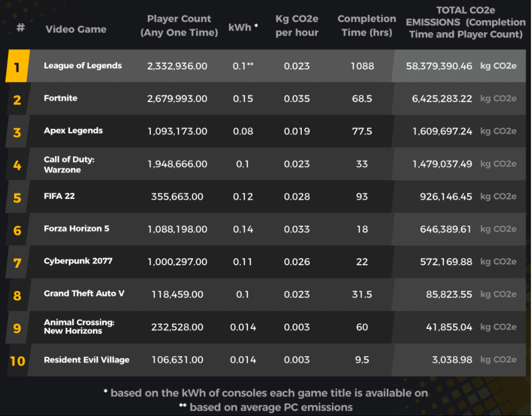Click the rank 2 number badge

tap(17, 99)
